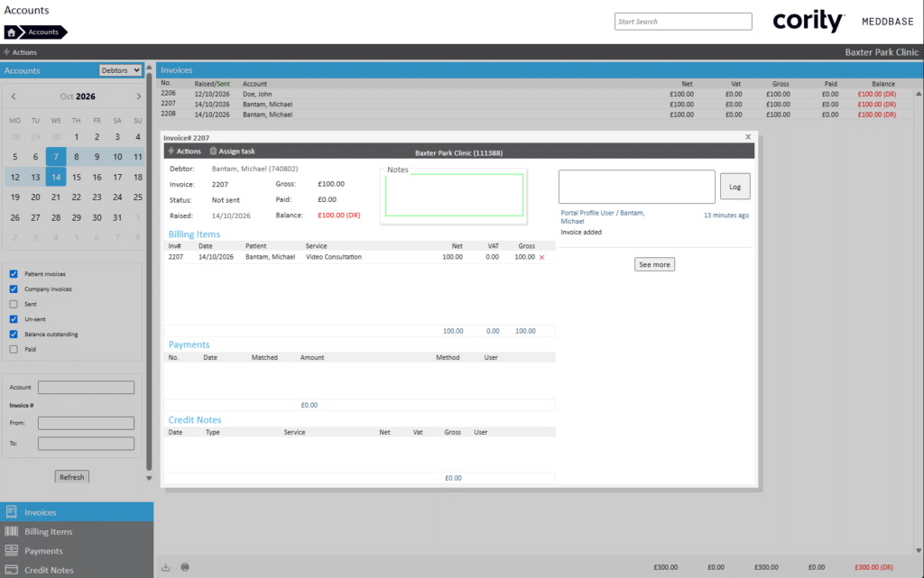Download invoices list icon at bottom

tap(166, 567)
